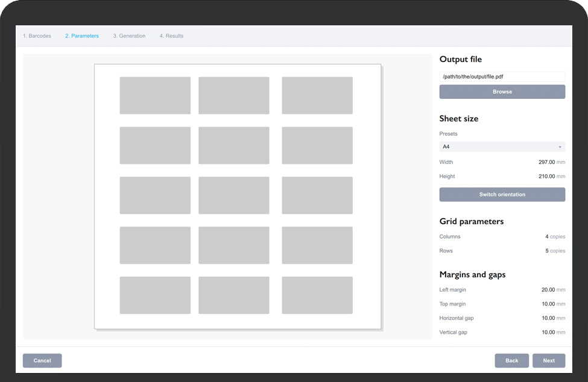The image size is (588, 382).
Task: Open the 1. Barcodes step tab
Action: tap(37, 36)
